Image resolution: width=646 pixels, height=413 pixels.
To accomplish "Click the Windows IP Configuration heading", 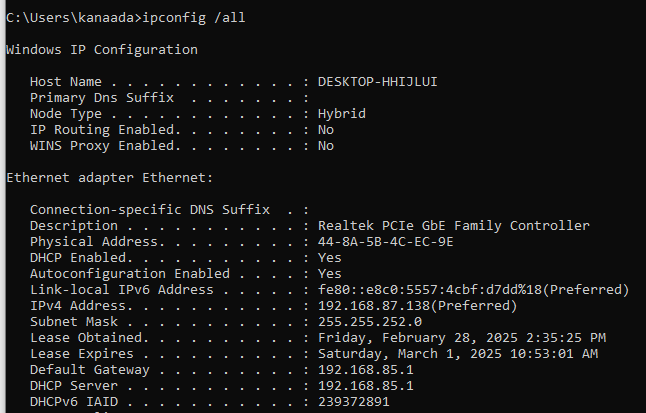I will click(x=102, y=49).
